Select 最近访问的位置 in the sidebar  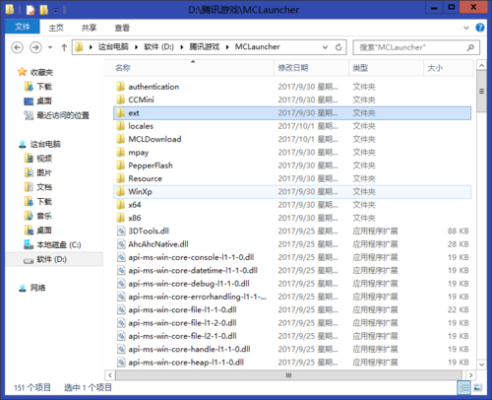point(63,115)
